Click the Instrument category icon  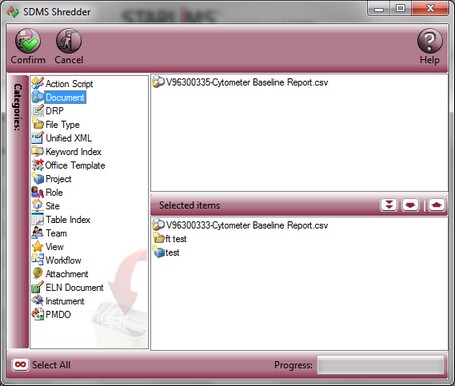38,301
